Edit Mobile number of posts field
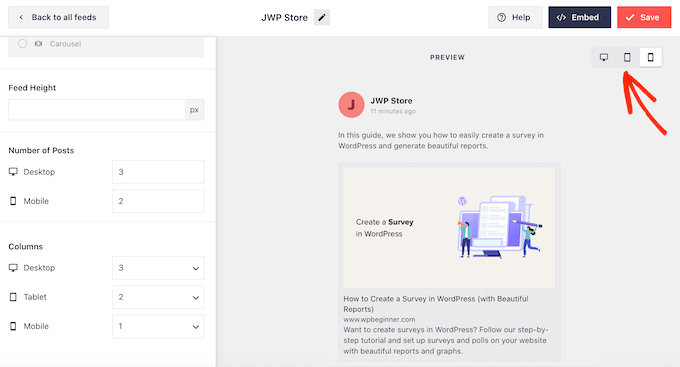The image size is (680, 367). [x=158, y=201]
